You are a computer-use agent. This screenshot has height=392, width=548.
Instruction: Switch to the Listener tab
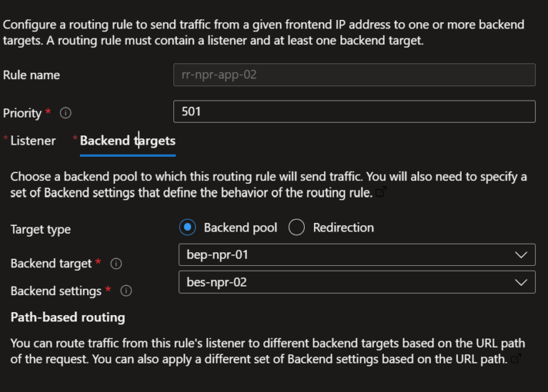(33, 140)
